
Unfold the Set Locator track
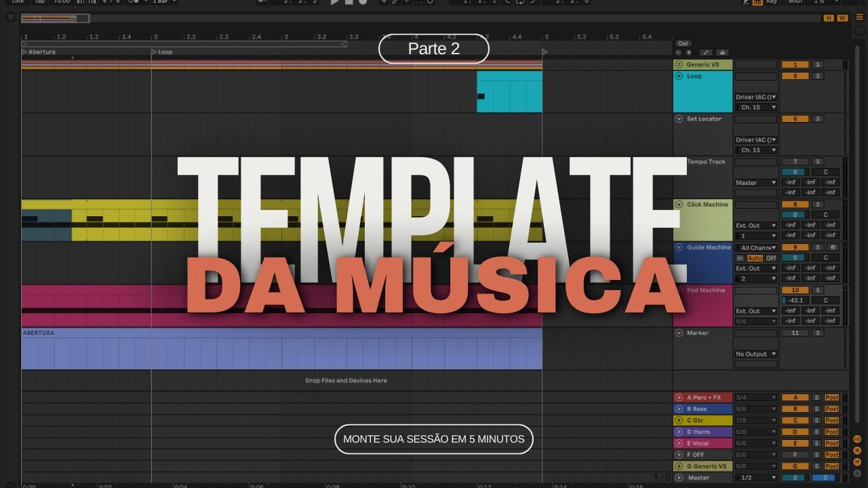click(x=679, y=119)
